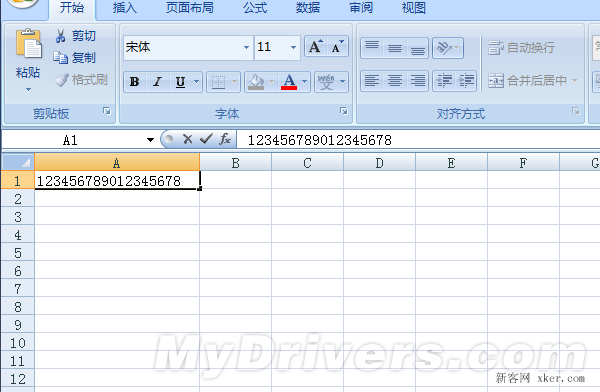The width and height of the screenshot is (600, 392).
Task: Toggle bold formatting
Action: coord(135,82)
